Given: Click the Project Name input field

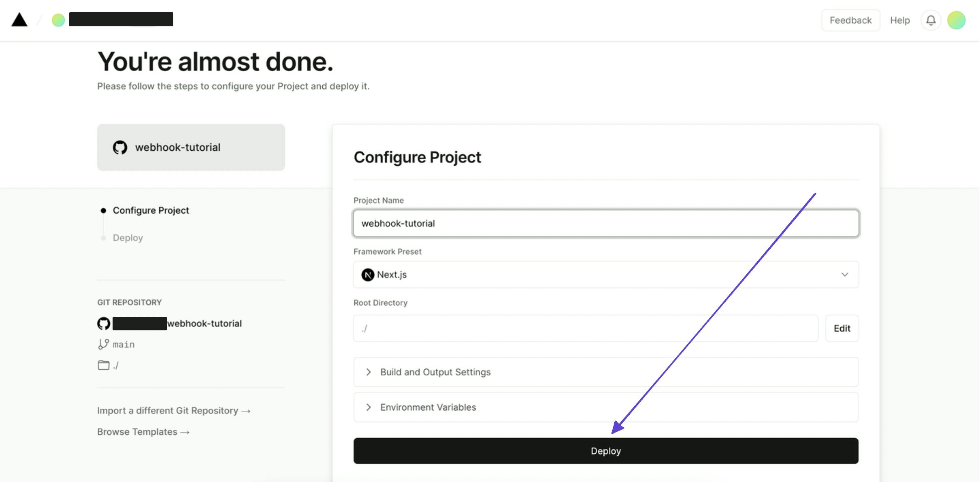Looking at the screenshot, I should (x=606, y=222).
